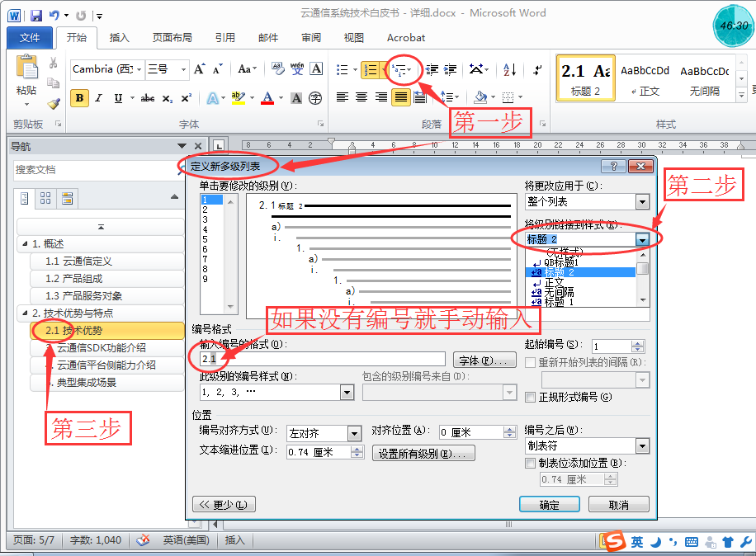Open the multilevel list icon

399,70
